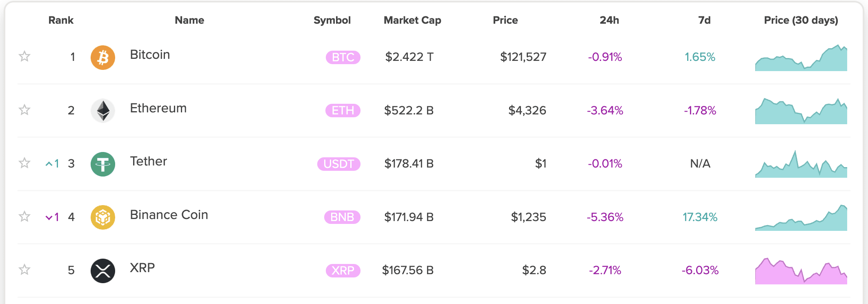Click the Ethereum diamond logo icon
The width and height of the screenshot is (868, 304).
(102, 111)
